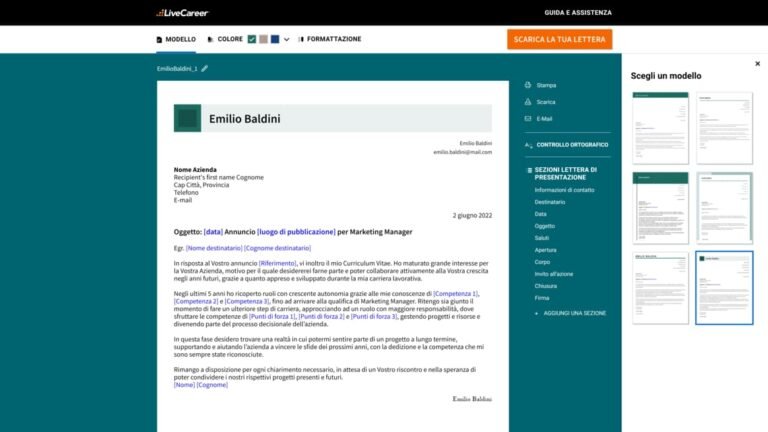
Task: Click the Cap Città, Provincia line
Action: [201, 185]
